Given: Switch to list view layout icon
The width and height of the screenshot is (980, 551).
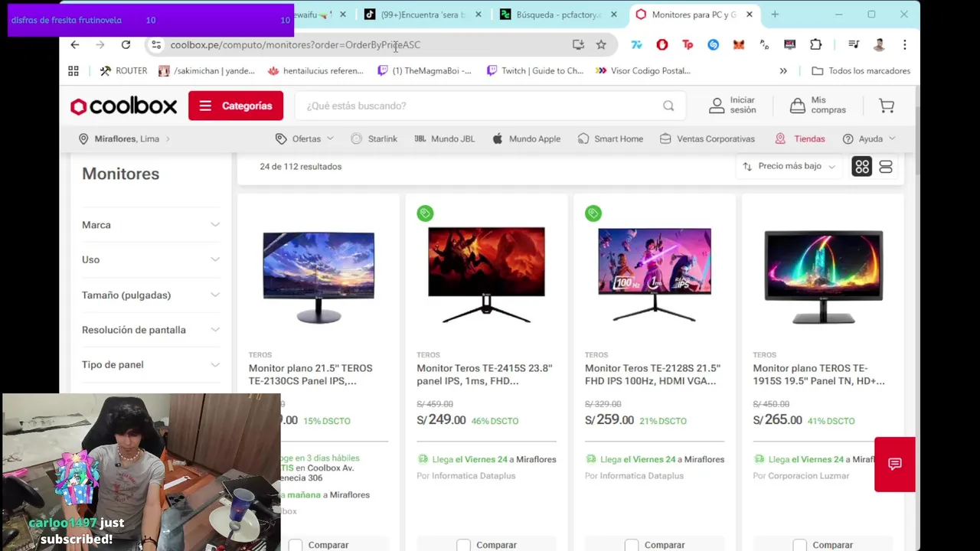Looking at the screenshot, I should click(886, 167).
